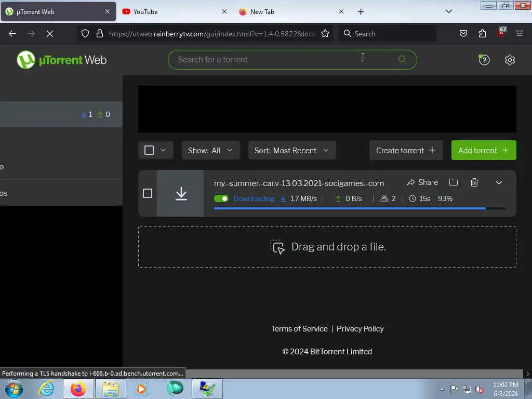
Task: Click the my-summer-car torrent name
Action: pos(299,183)
